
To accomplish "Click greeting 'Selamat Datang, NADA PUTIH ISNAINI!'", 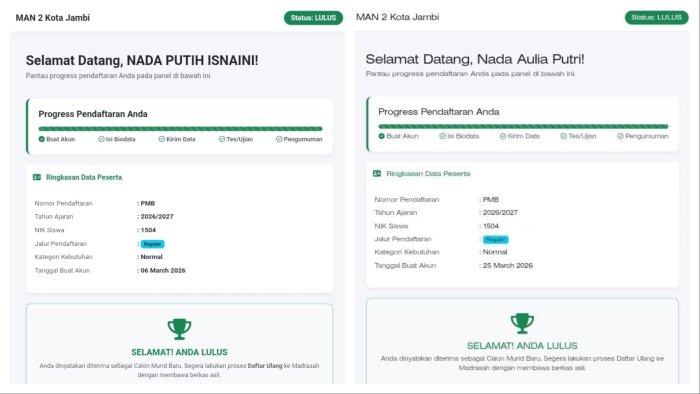I will pos(142,60).
